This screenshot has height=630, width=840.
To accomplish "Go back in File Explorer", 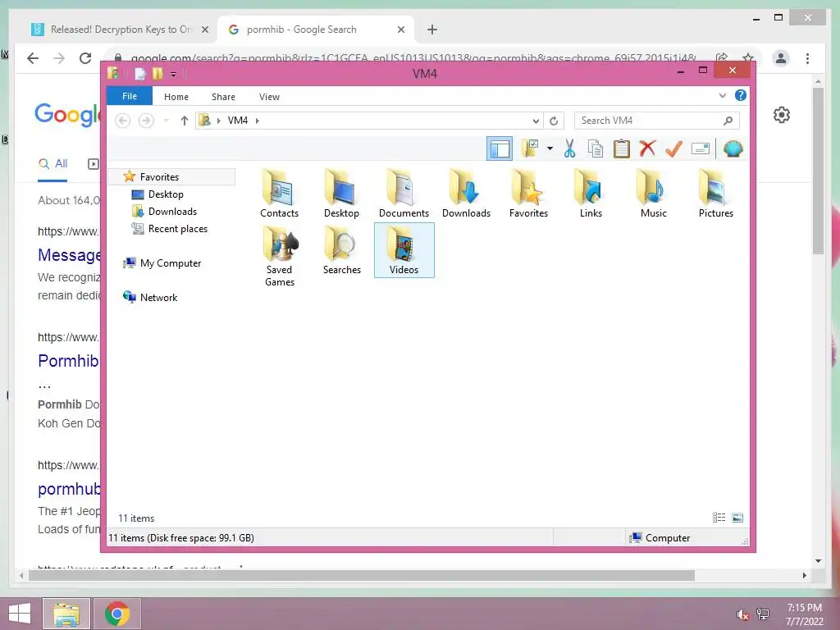I will pos(123,121).
